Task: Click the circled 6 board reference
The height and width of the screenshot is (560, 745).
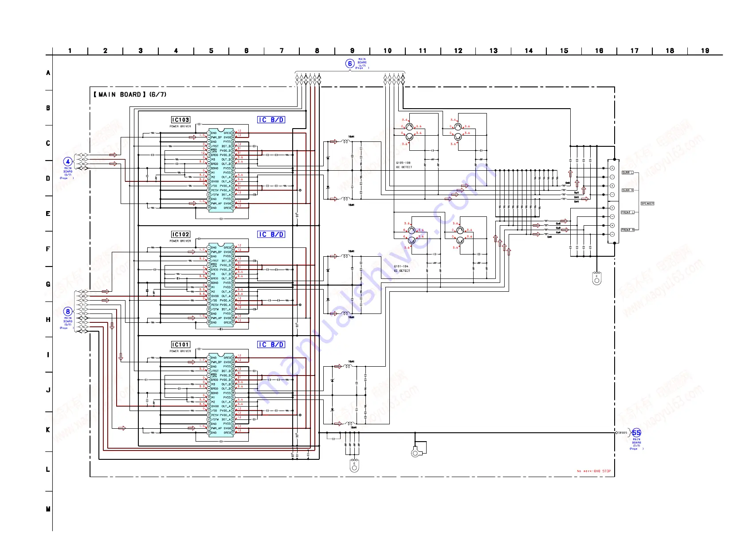Action: [x=350, y=64]
